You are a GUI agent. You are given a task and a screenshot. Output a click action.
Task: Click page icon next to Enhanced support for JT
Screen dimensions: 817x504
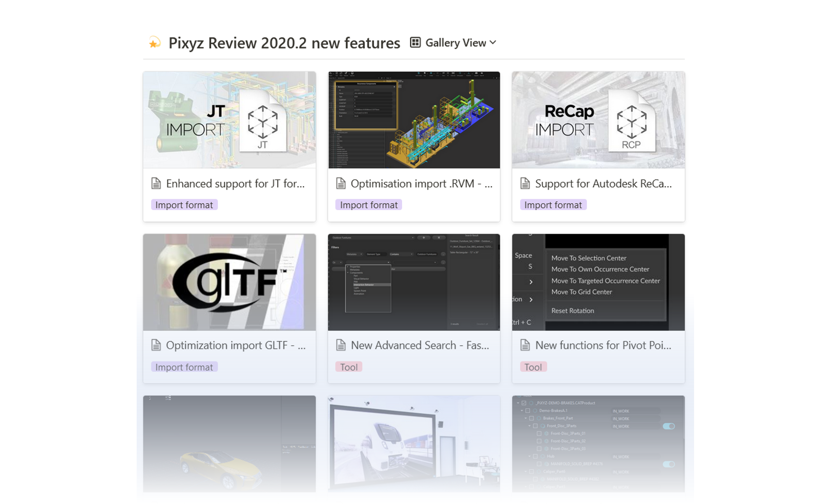pyautogui.click(x=156, y=184)
